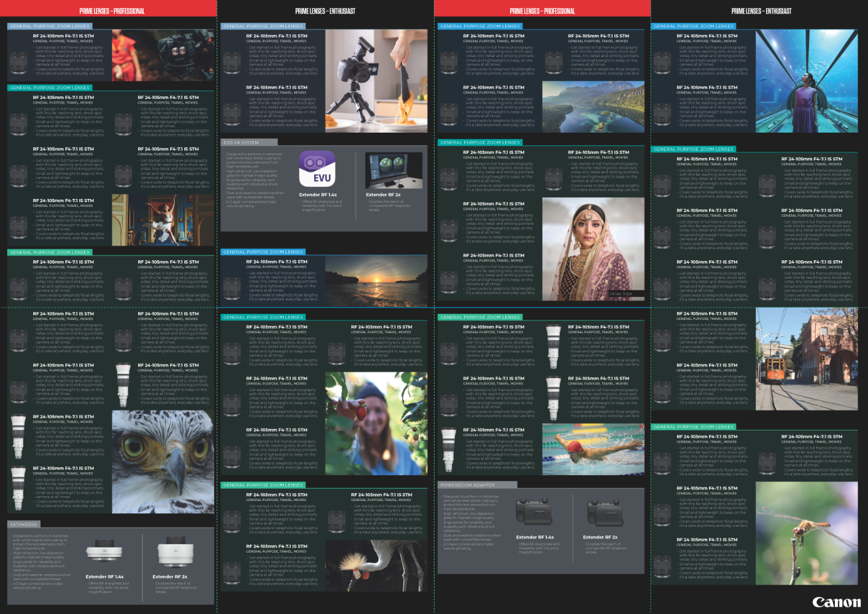Click Prime Lenses – Professional header above the aerial landscape photo
This screenshot has height=614, width=868.
(x=542, y=11)
